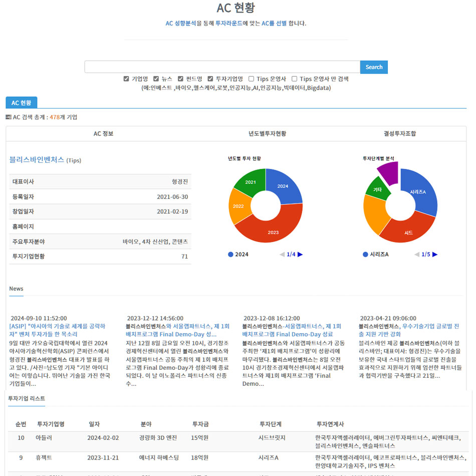Click the 홈페이지 row label
Viewport: 476px width, 476px height.
(x=23, y=226)
